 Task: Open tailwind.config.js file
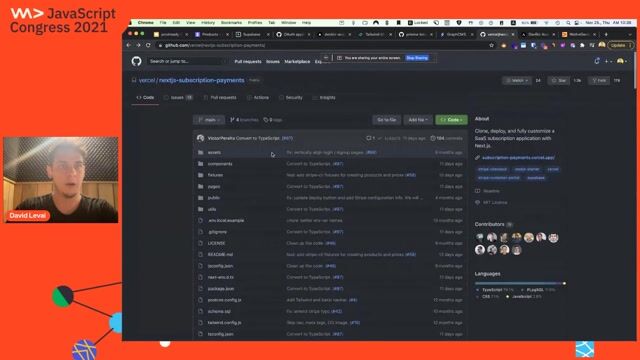[x=224, y=322]
